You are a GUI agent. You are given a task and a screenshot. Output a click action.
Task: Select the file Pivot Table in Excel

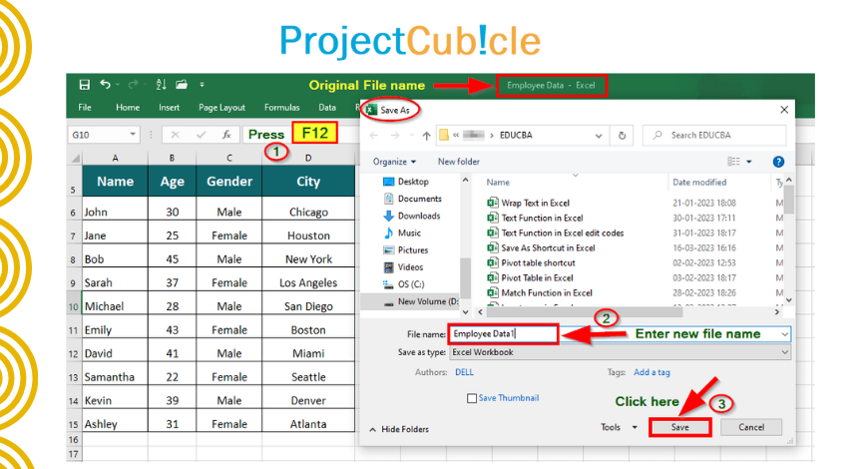click(x=531, y=278)
